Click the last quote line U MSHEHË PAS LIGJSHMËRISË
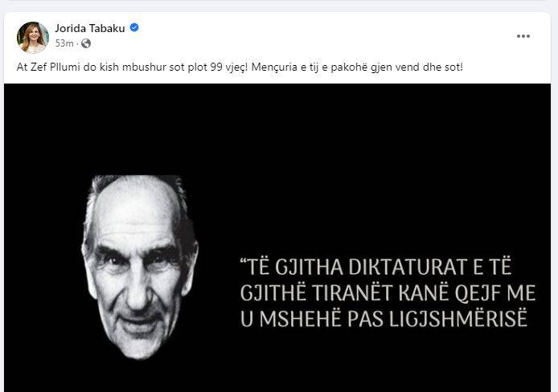This screenshot has width=558, height=392. (x=384, y=319)
